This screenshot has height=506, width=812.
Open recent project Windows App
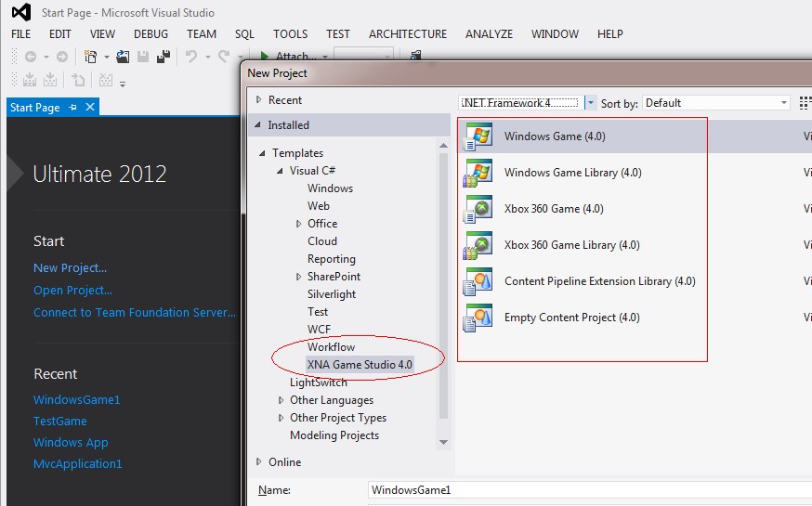click(x=71, y=443)
